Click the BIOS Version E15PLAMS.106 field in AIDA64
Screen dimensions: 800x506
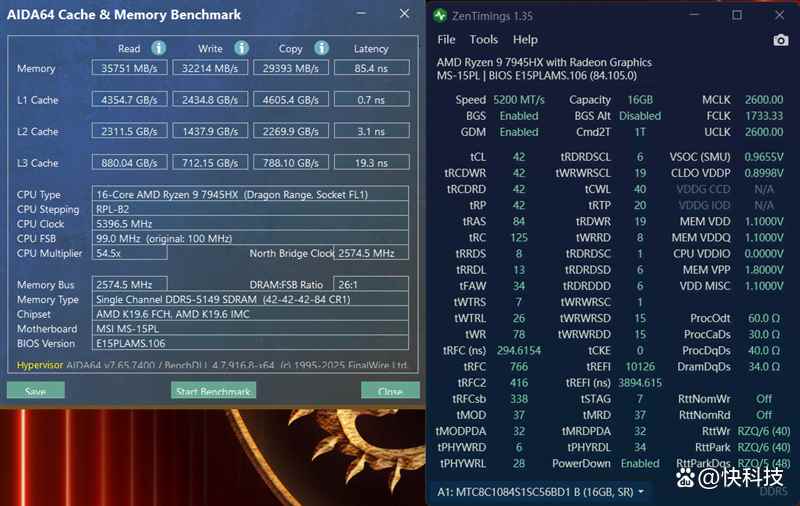pyautogui.click(x=250, y=343)
